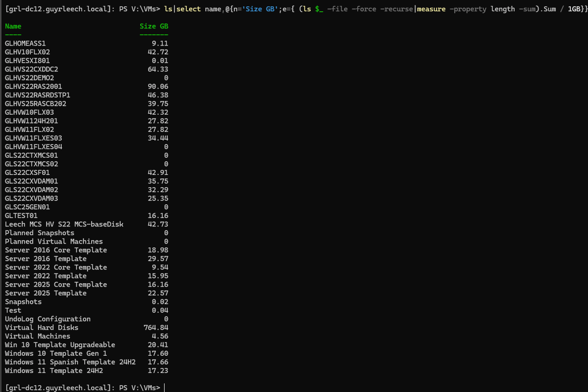The width and height of the screenshot is (588, 392).
Task: Select 'Server 2016 Core Template' name
Action: [x=56, y=250]
